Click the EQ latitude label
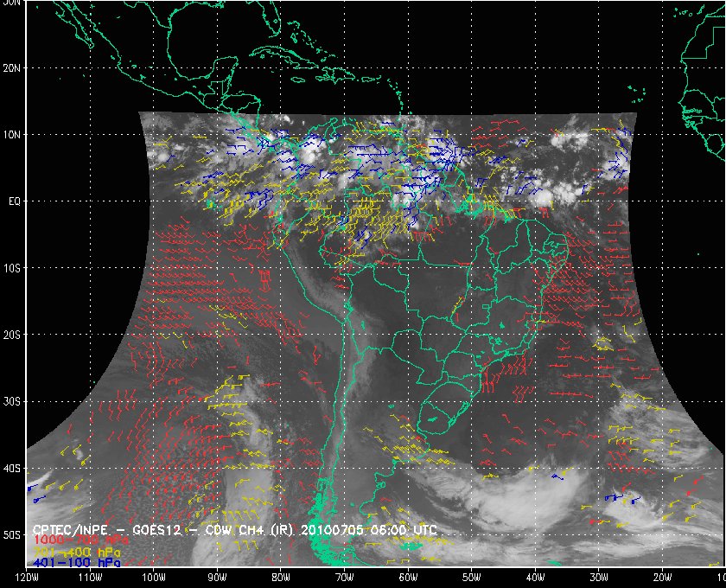 point(13,201)
